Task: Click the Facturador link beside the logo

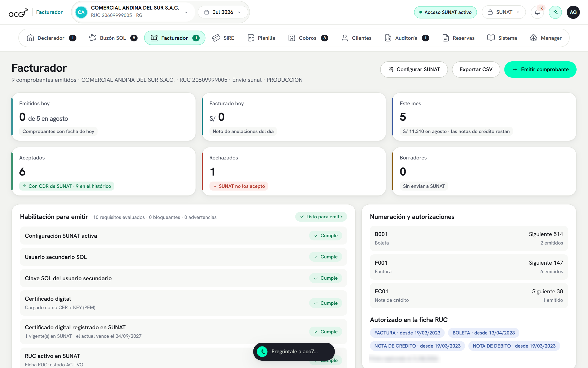Action: pyautogui.click(x=49, y=12)
